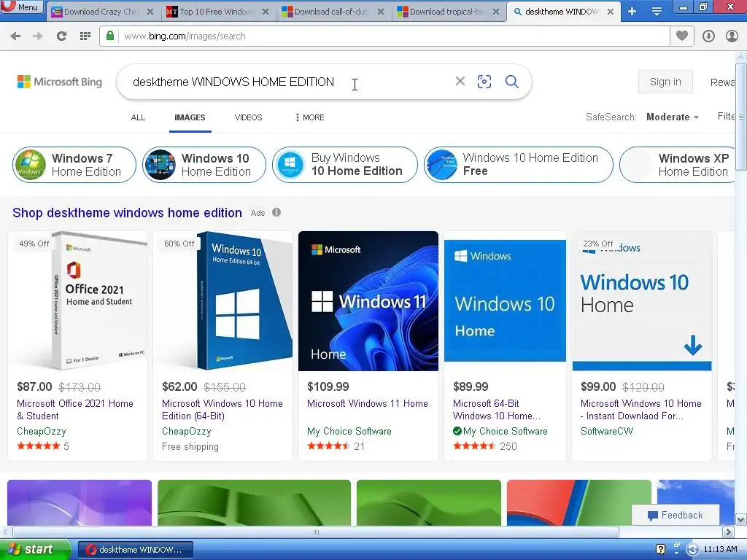This screenshot has width=747, height=560.
Task: Open the tab menu icon beside new tab
Action: click(657, 12)
